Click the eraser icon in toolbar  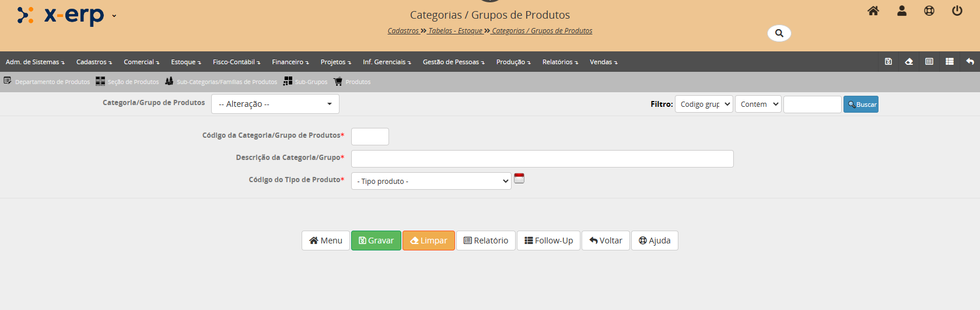[x=909, y=62]
